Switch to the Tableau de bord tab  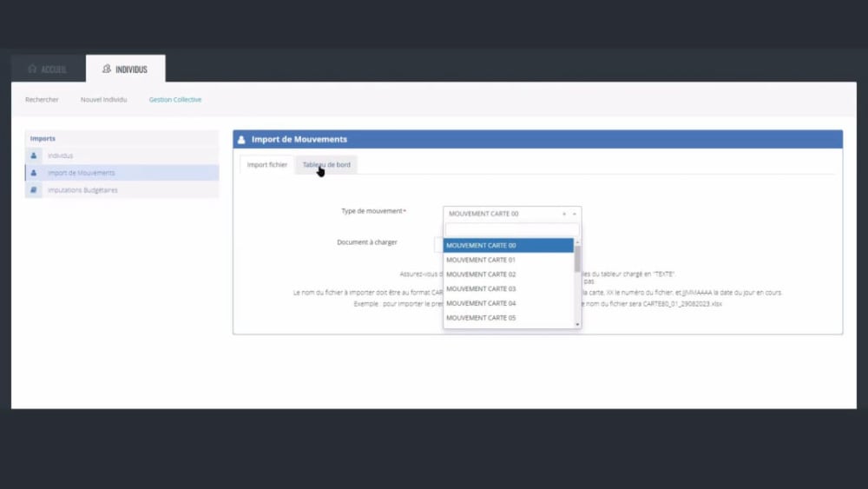[326, 164]
